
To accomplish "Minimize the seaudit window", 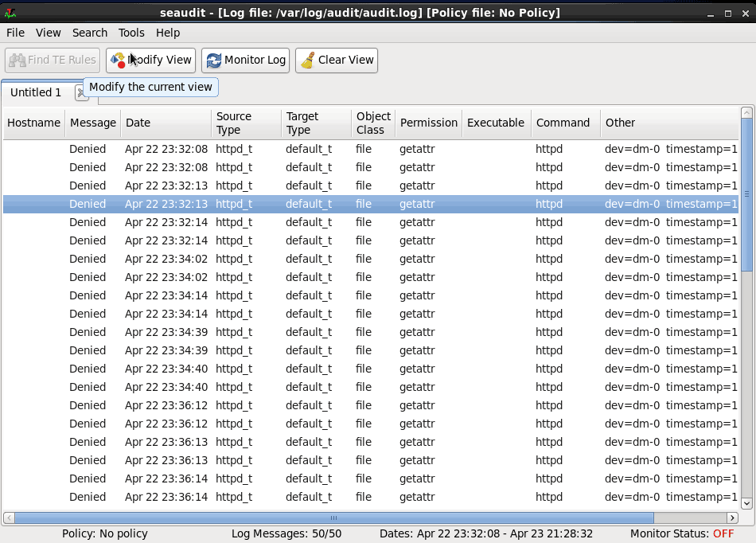I will pos(710,14).
